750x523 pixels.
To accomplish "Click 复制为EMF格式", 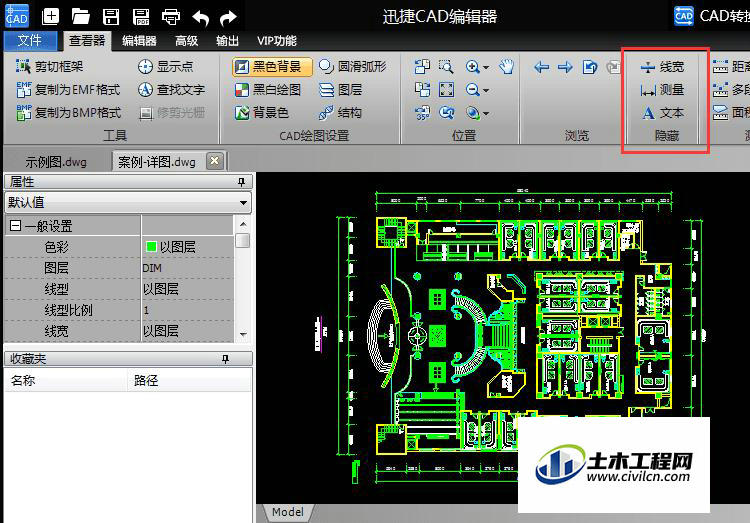I will pyautogui.click(x=68, y=89).
